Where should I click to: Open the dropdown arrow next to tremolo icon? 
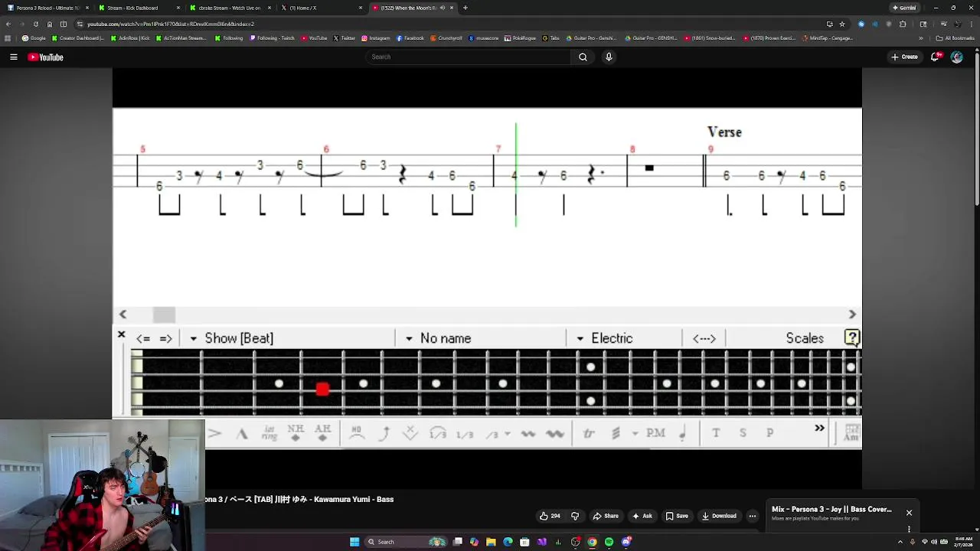(634, 434)
